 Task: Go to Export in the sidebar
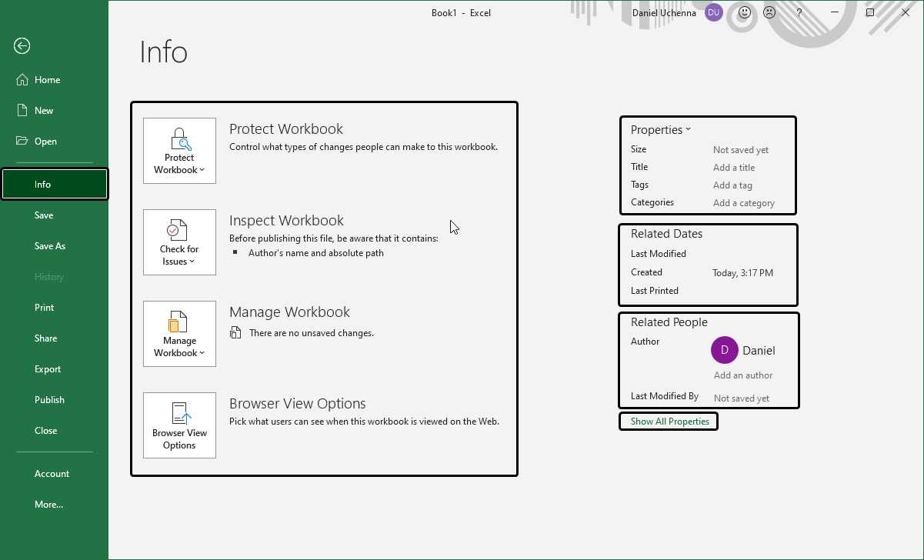point(48,369)
